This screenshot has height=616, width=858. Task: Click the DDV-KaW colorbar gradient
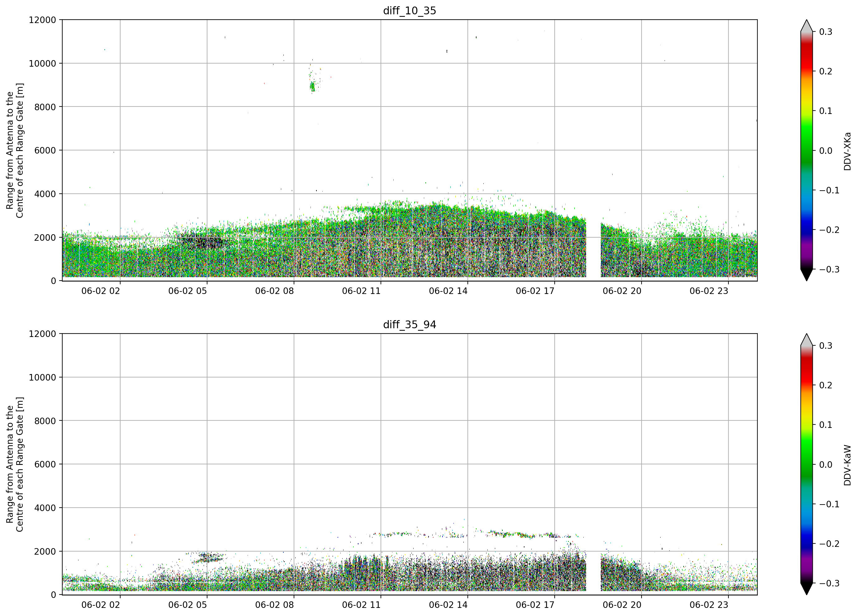tap(807, 464)
